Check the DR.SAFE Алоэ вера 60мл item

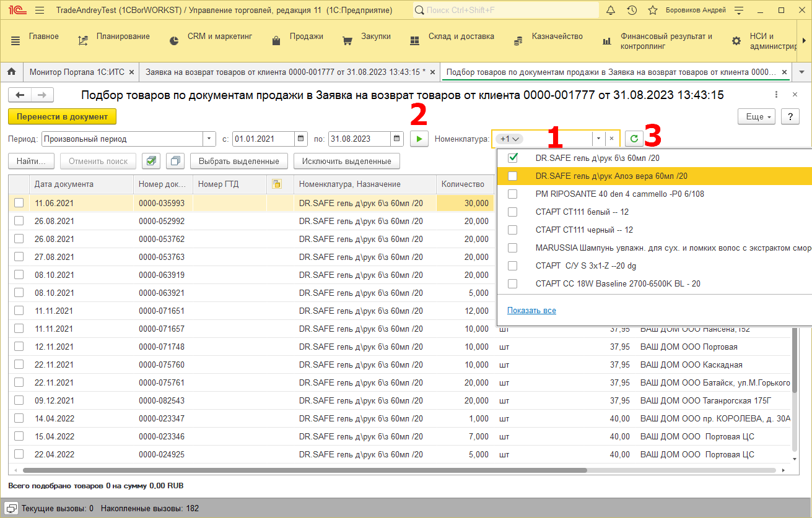pos(512,176)
